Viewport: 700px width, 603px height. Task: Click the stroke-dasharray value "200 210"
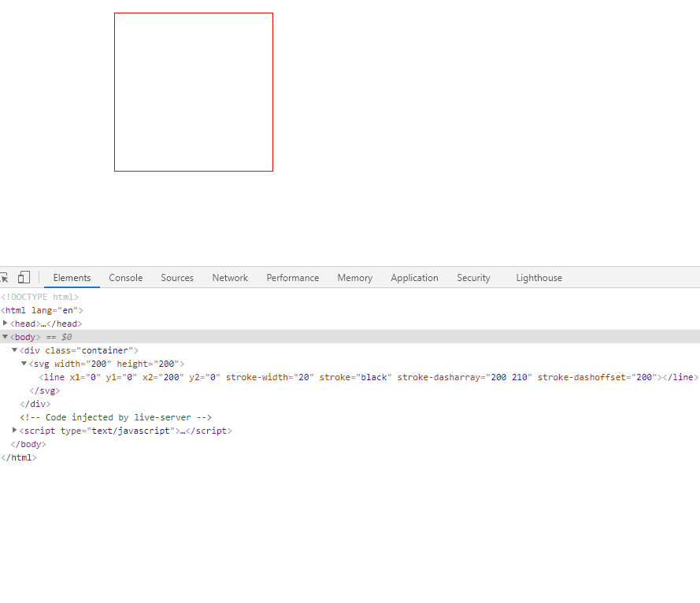point(509,377)
